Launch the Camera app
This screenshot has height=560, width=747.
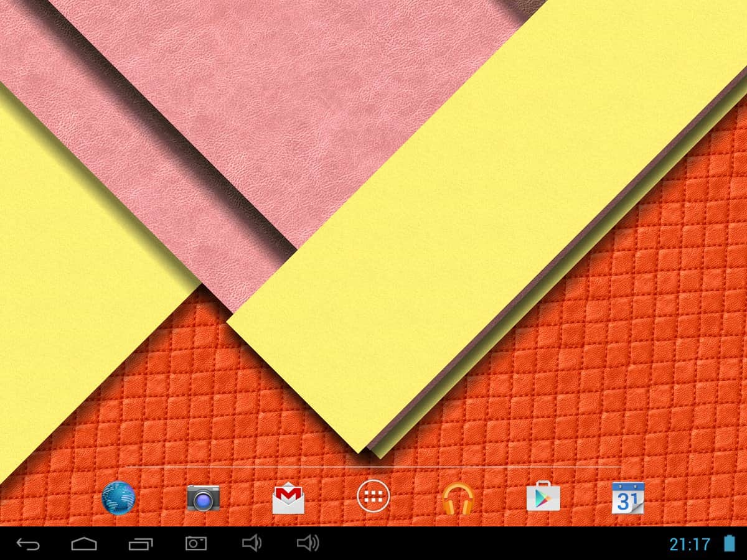tap(203, 498)
